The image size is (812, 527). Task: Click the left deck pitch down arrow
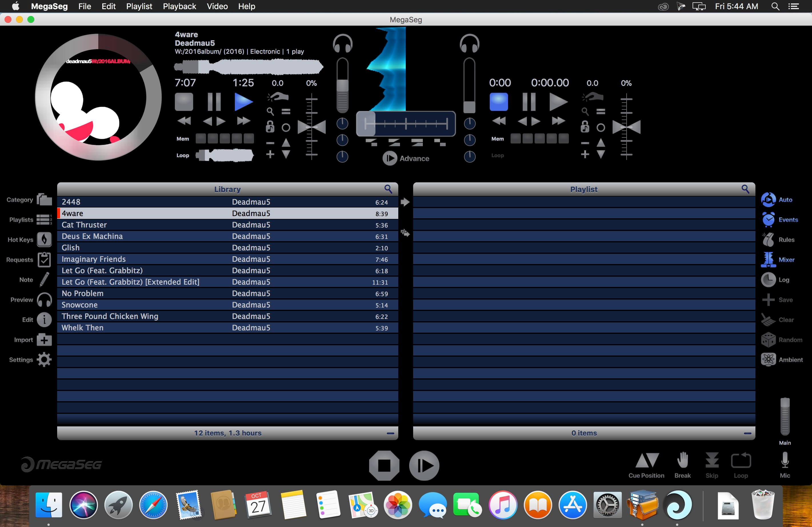pyautogui.click(x=286, y=154)
